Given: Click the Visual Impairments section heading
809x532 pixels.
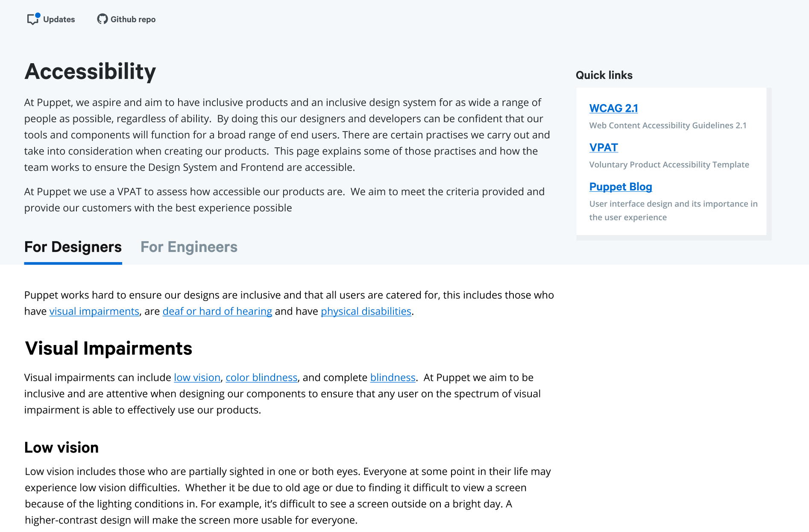Looking at the screenshot, I should click(x=108, y=348).
